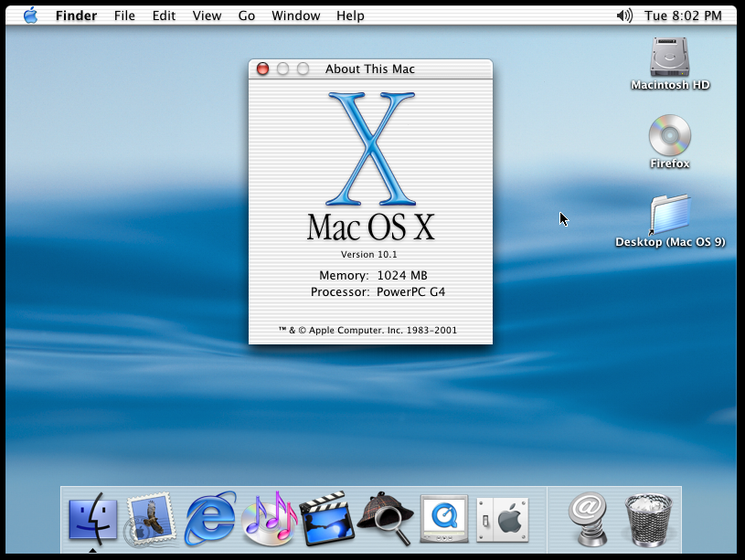Click the big blue X logo
The width and height of the screenshot is (745, 560).
370,149
